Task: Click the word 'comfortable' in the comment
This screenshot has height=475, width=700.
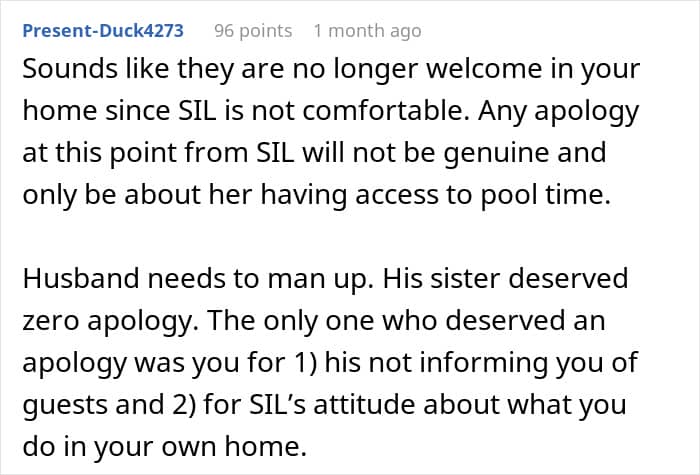Action: tap(386, 111)
